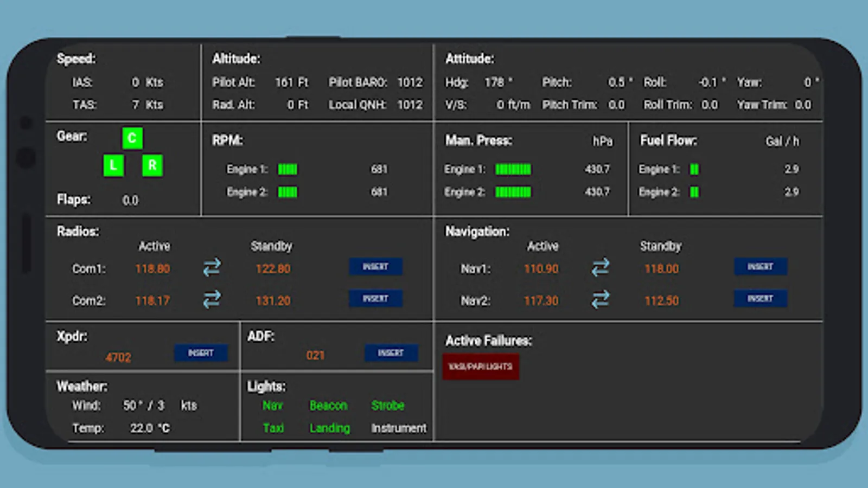
Task: Click the VASI/PAPI LIGHTS failure button
Action: [x=481, y=367]
